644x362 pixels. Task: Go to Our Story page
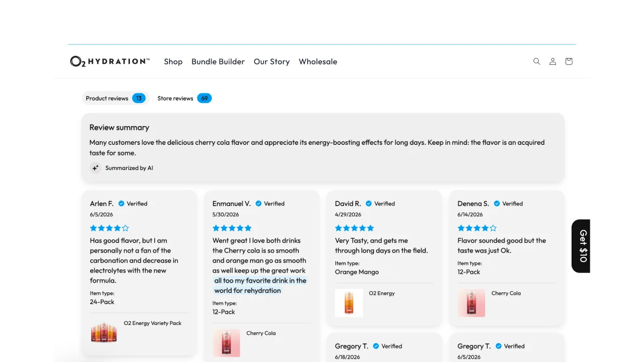point(272,62)
